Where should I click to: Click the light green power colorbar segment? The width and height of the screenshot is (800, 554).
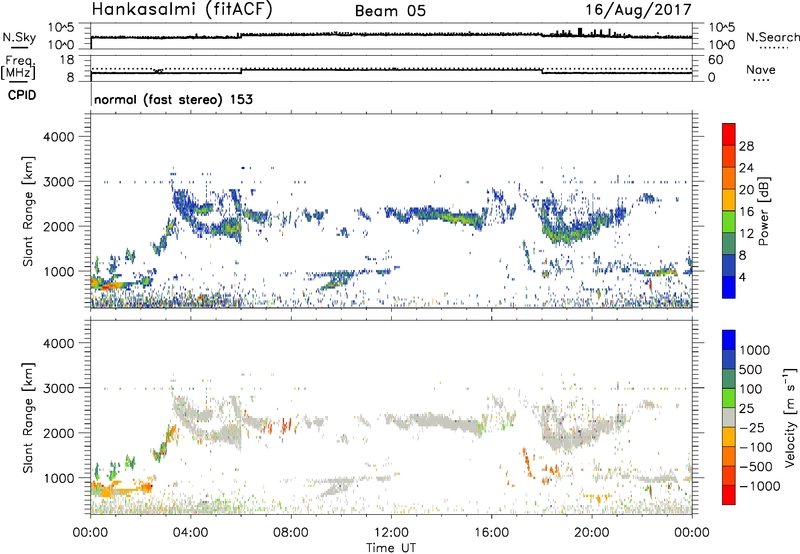(729, 221)
